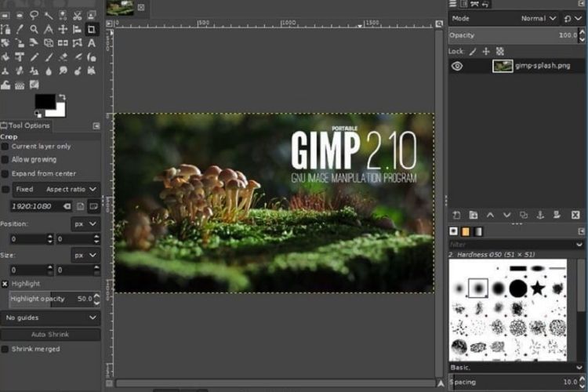
Task: Hide the gimp-splash.png layer
Action: pos(457,67)
